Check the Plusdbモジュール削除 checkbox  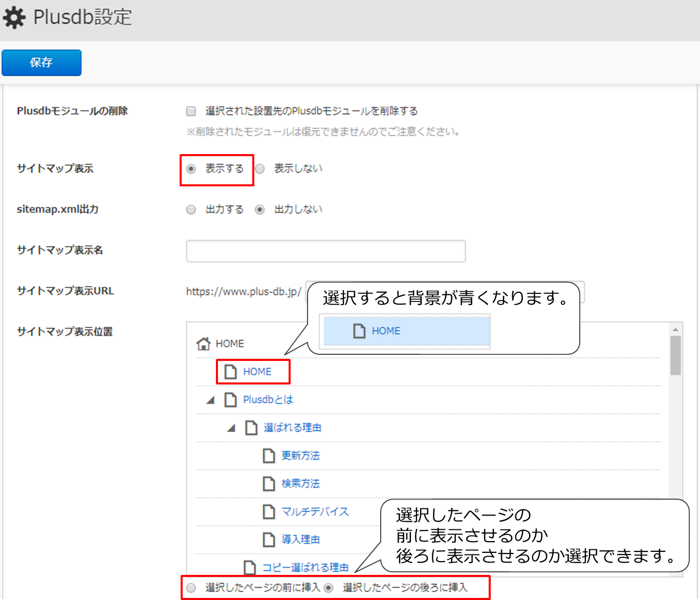tap(191, 111)
